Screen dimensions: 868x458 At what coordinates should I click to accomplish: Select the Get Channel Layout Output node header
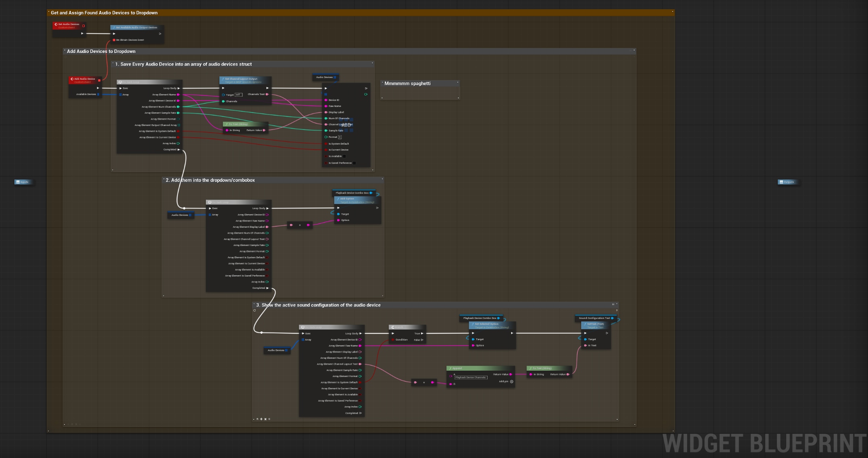(x=245, y=80)
